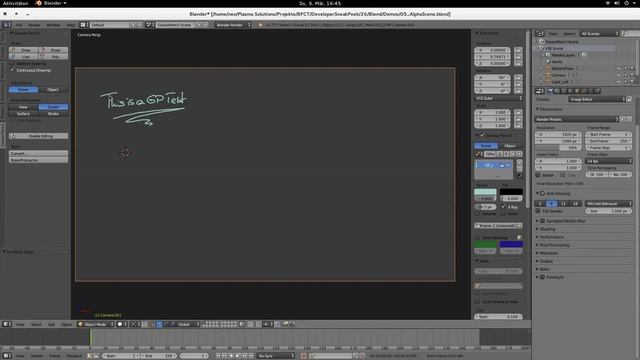Toggle the Continuous Drawing checkbox
Screen dimensions: 640x360
click(12, 70)
